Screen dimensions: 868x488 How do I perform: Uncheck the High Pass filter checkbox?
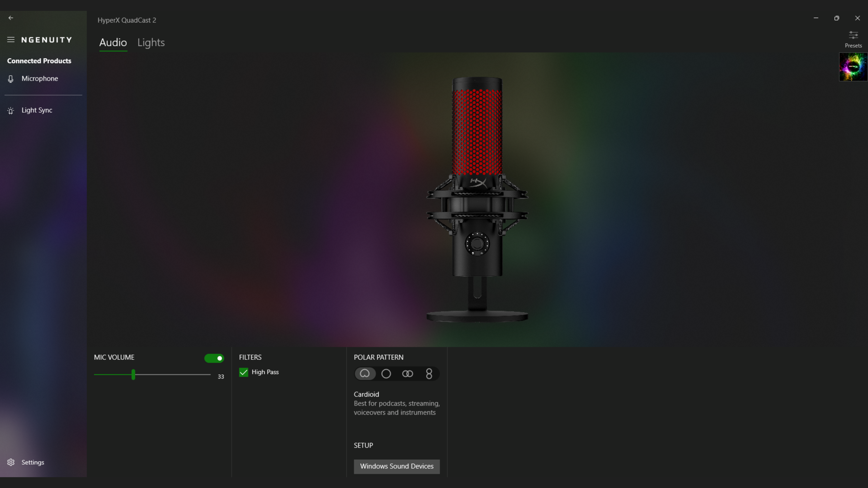[x=244, y=372]
